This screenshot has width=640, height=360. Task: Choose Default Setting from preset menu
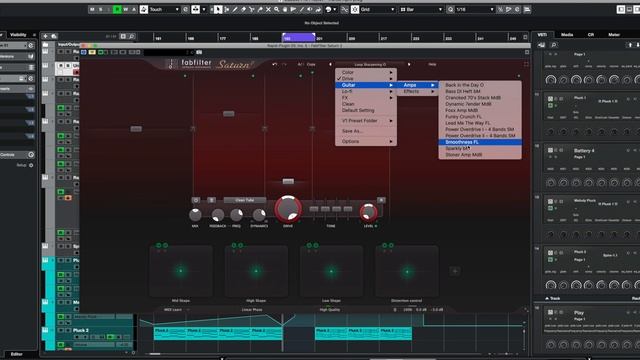coord(366,110)
